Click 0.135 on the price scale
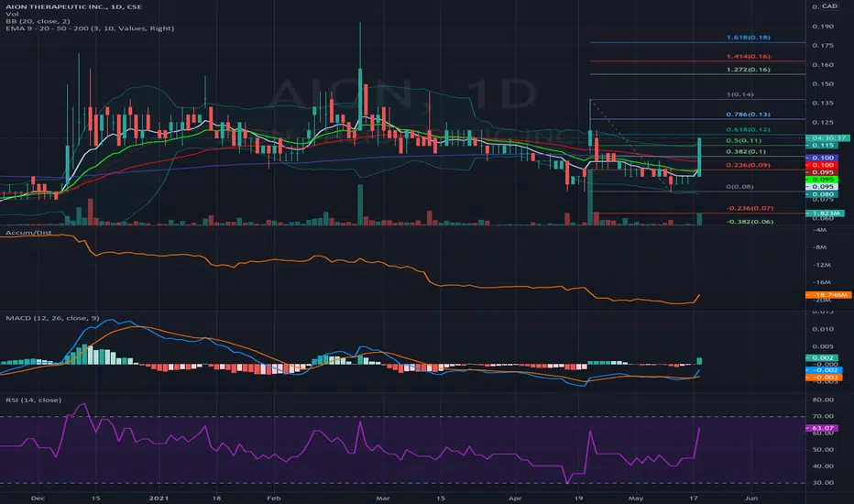This screenshot has width=854, height=504. tap(823, 103)
